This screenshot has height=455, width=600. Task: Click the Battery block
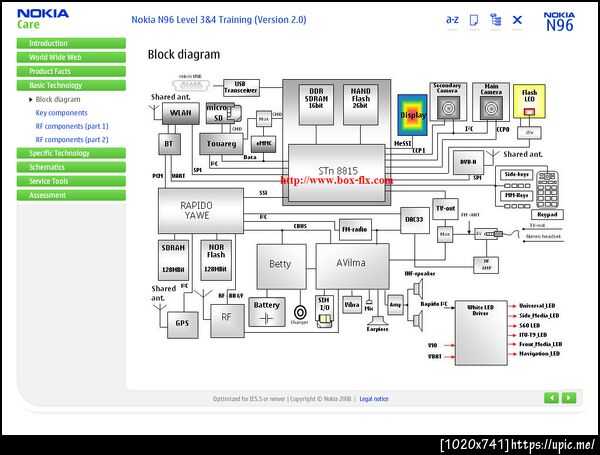(267, 312)
